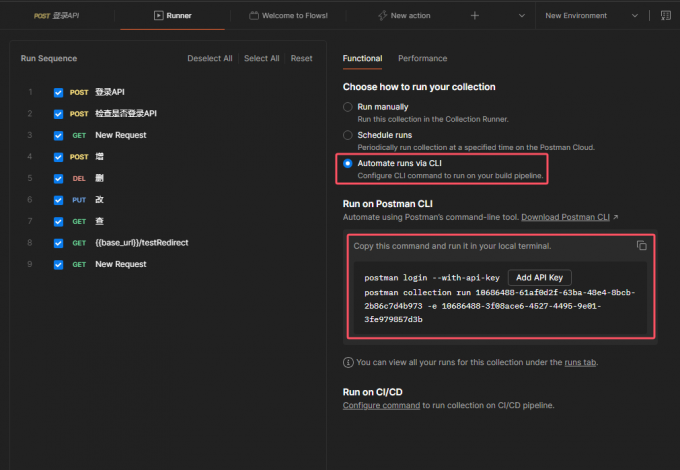The image size is (680, 470).
Task: Click Deselect All in Run Sequence
Action: 210,58
